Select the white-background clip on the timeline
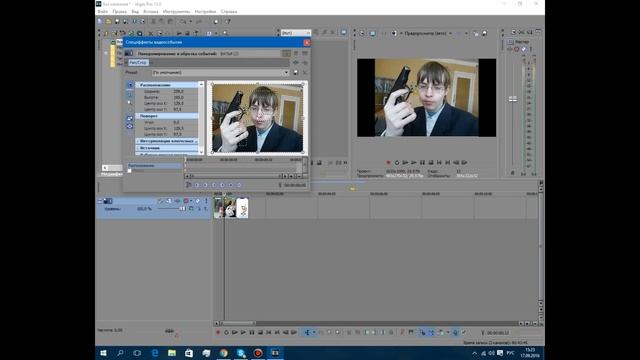This screenshot has width=640, height=360. 242,207
